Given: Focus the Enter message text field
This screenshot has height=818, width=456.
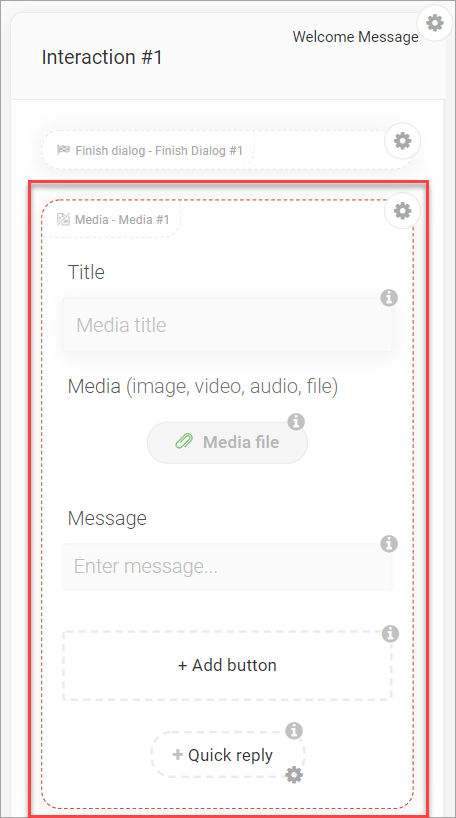Looking at the screenshot, I should click(227, 566).
